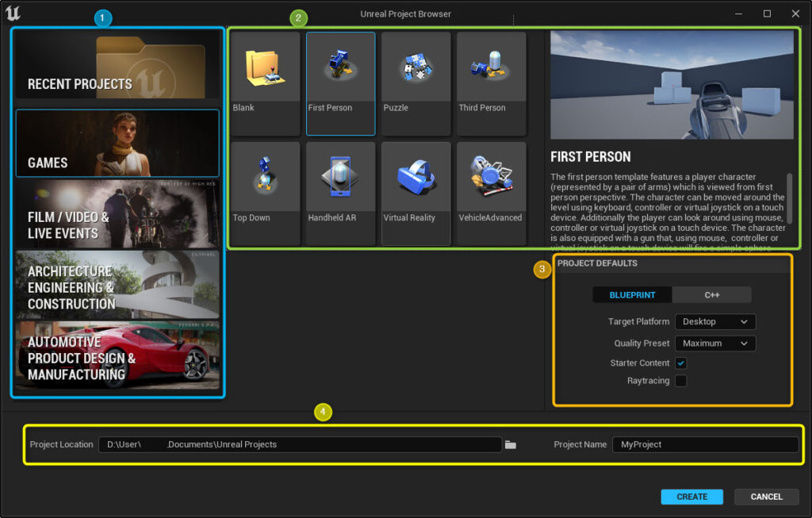The width and height of the screenshot is (812, 518).
Task: Select the Top Down template
Action: coord(265,194)
